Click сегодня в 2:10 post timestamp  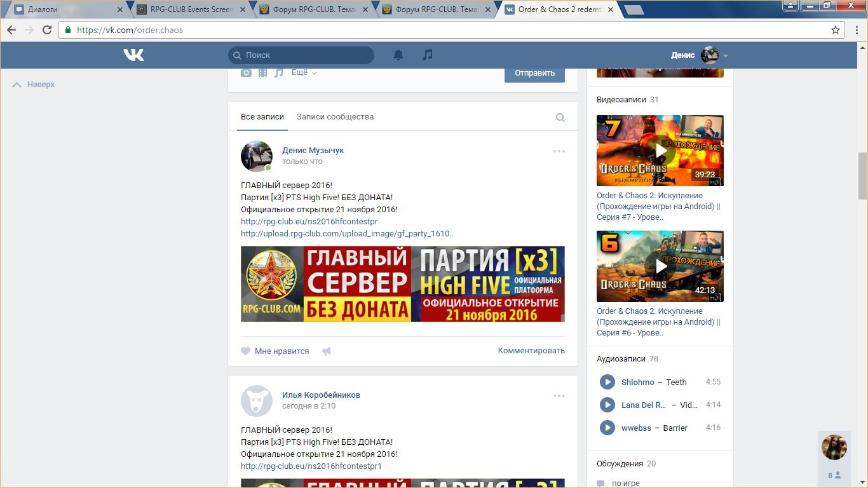(309, 406)
